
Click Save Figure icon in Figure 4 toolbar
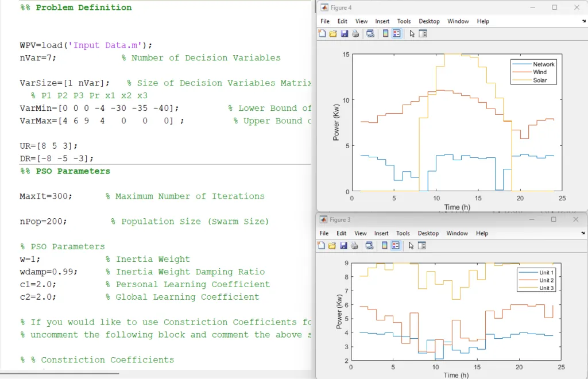pyautogui.click(x=345, y=34)
